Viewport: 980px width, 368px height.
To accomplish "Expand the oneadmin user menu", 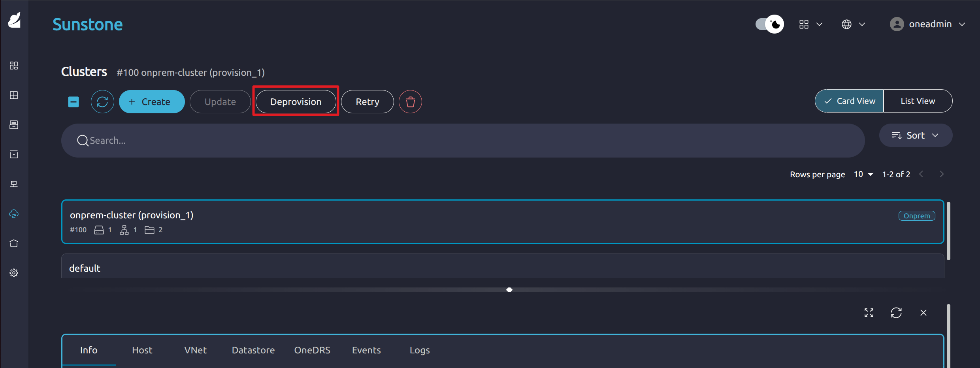I will [x=927, y=24].
